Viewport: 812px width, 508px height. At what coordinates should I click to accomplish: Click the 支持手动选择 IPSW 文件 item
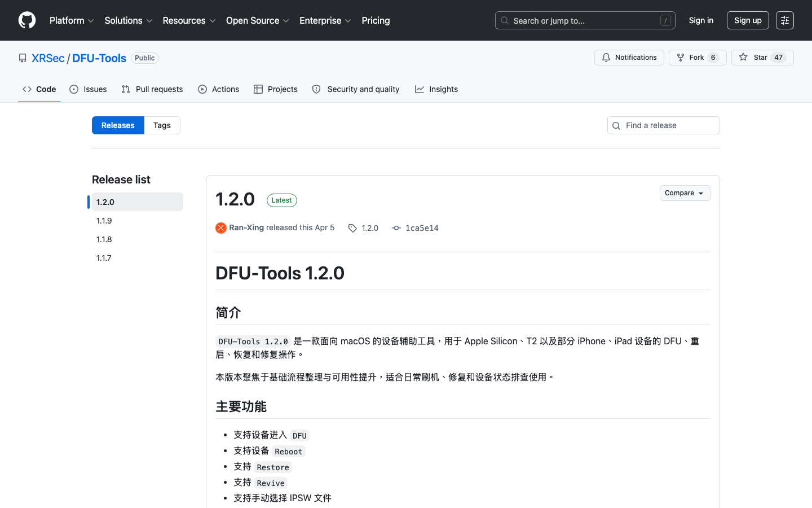(x=283, y=498)
